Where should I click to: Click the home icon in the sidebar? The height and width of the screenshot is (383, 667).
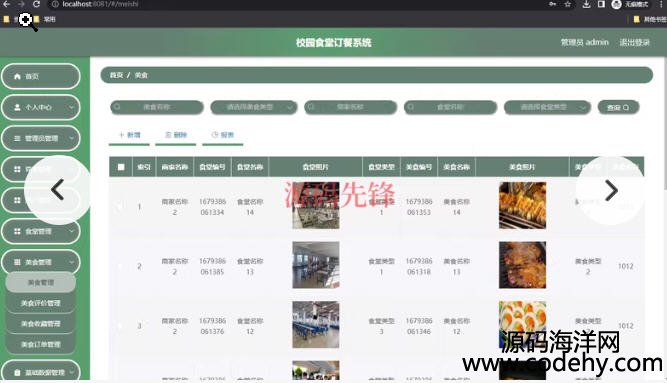click(17, 76)
